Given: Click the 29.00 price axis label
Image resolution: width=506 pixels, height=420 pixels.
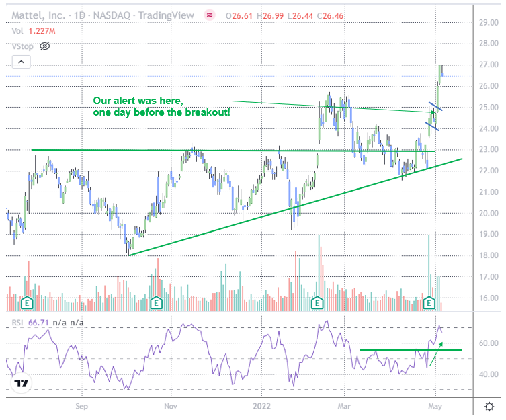Looking at the screenshot, I should pos(489,23).
